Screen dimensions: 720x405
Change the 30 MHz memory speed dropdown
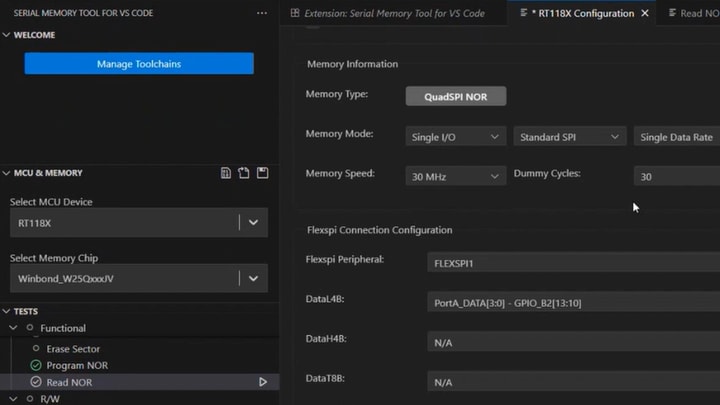[455, 177]
